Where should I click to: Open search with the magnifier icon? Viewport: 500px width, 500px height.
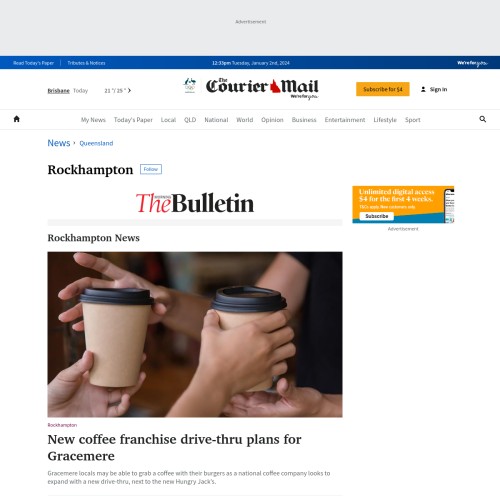[x=482, y=119]
